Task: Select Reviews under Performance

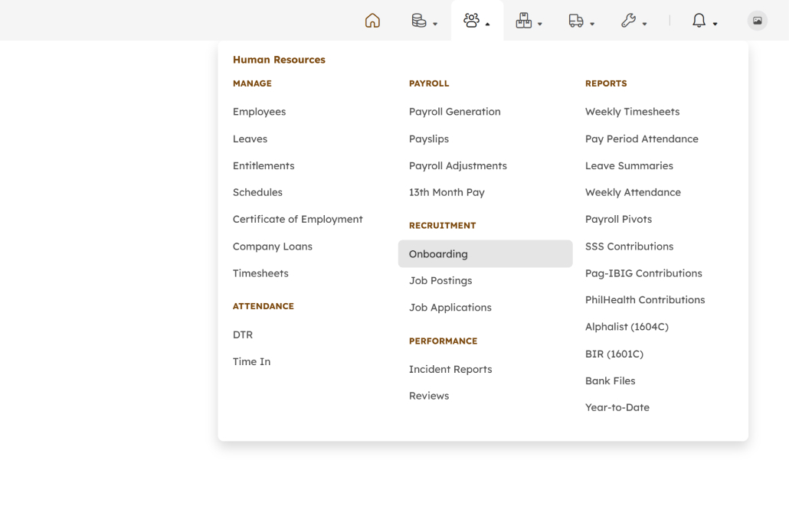Action: point(429,396)
